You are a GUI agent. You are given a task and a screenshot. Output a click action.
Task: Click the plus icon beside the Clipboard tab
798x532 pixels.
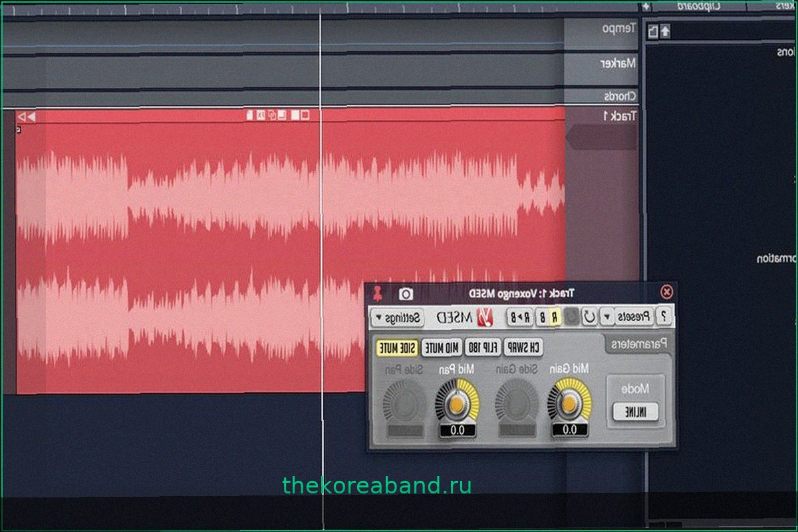point(645,6)
